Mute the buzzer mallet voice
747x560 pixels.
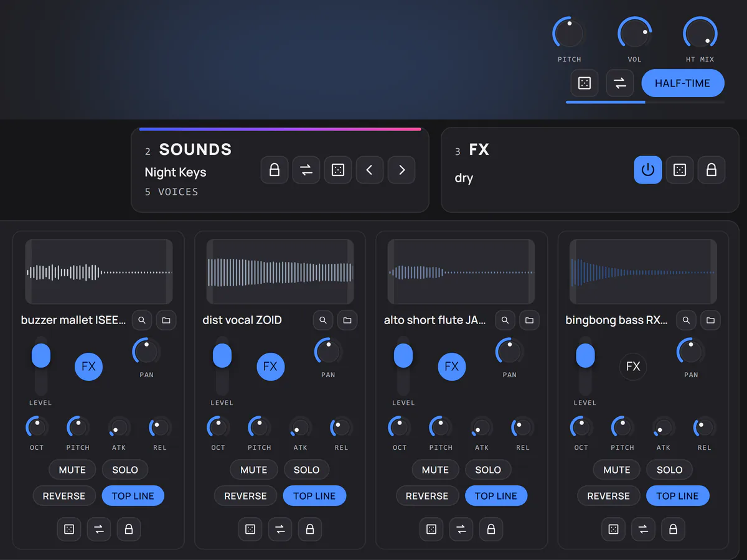[x=72, y=470]
